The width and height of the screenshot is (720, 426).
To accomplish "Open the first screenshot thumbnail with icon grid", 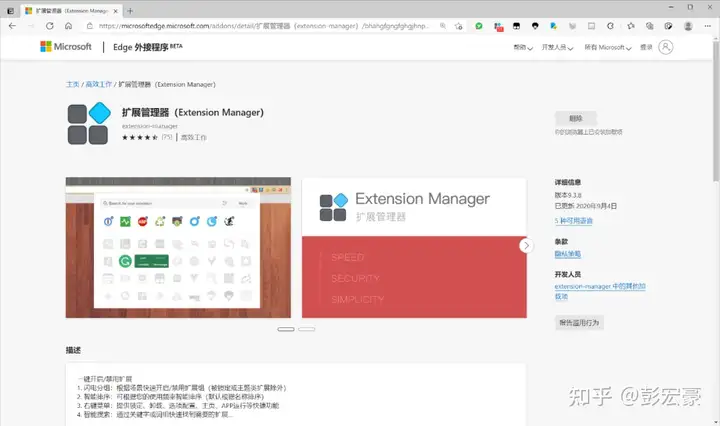I will 178,247.
